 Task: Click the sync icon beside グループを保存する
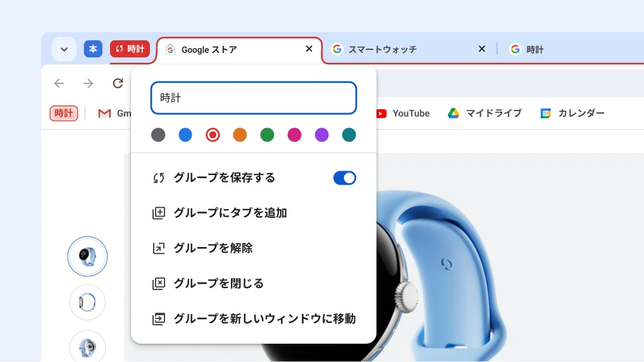[159, 178]
